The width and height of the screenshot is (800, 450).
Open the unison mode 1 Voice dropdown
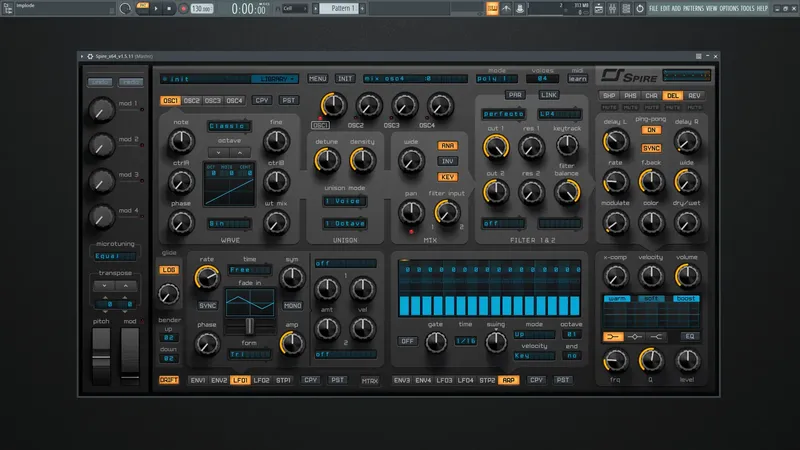point(345,201)
